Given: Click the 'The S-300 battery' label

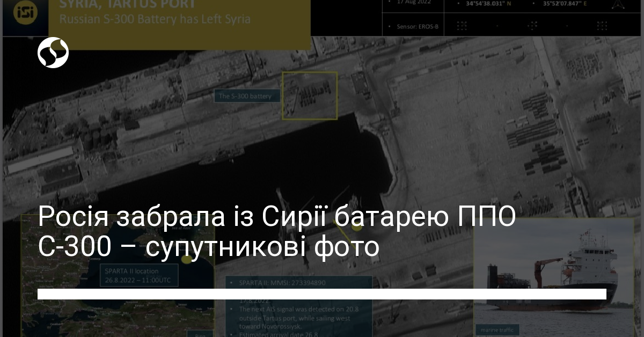Looking at the screenshot, I should tap(245, 97).
